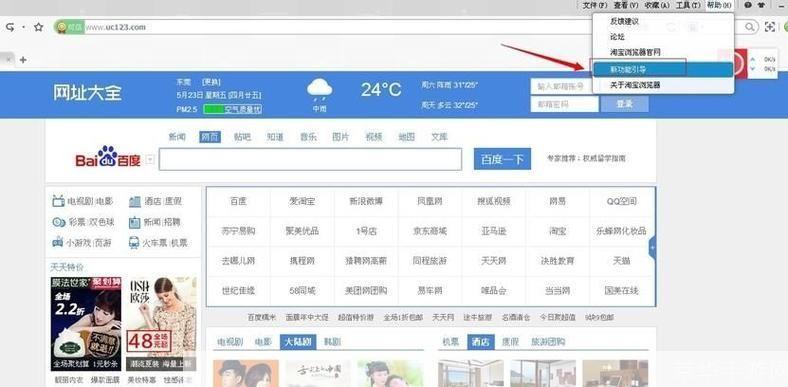
Task: Click the round black icon left of skin icon
Action: (748, 5)
